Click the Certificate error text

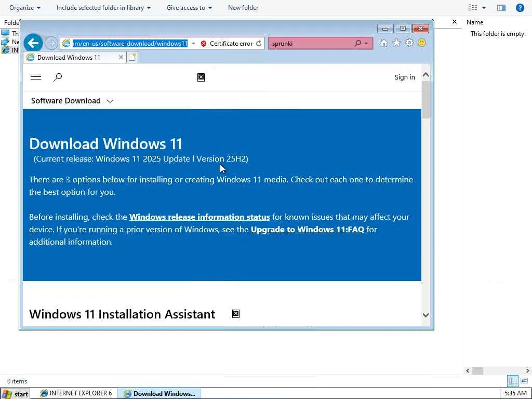coord(231,44)
